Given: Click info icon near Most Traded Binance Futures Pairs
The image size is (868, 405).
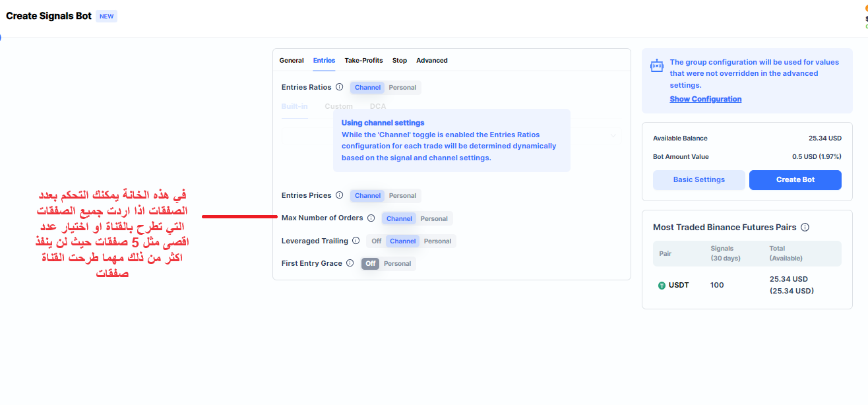Looking at the screenshot, I should 805,228.
